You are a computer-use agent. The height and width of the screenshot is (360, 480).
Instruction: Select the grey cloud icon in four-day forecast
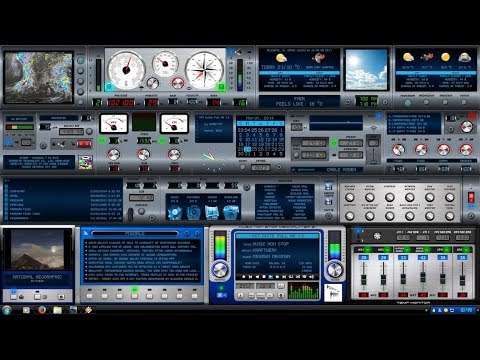464,57
